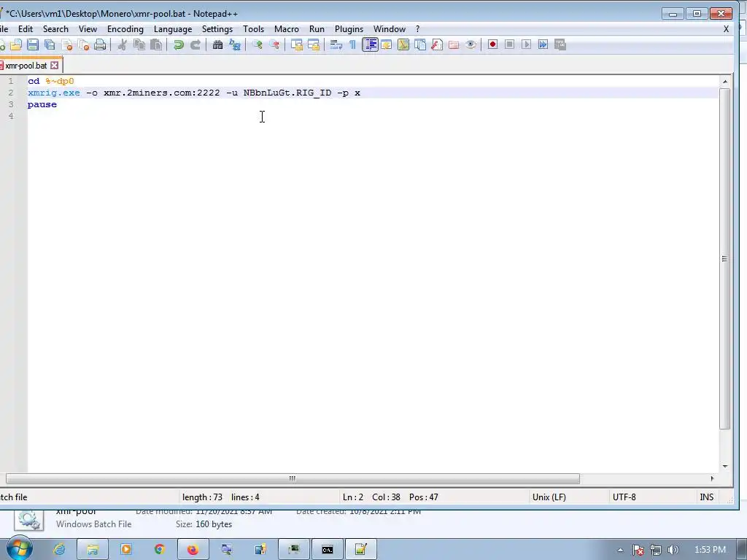Open the Plugins menu
This screenshot has width=747, height=560.
pyautogui.click(x=349, y=29)
